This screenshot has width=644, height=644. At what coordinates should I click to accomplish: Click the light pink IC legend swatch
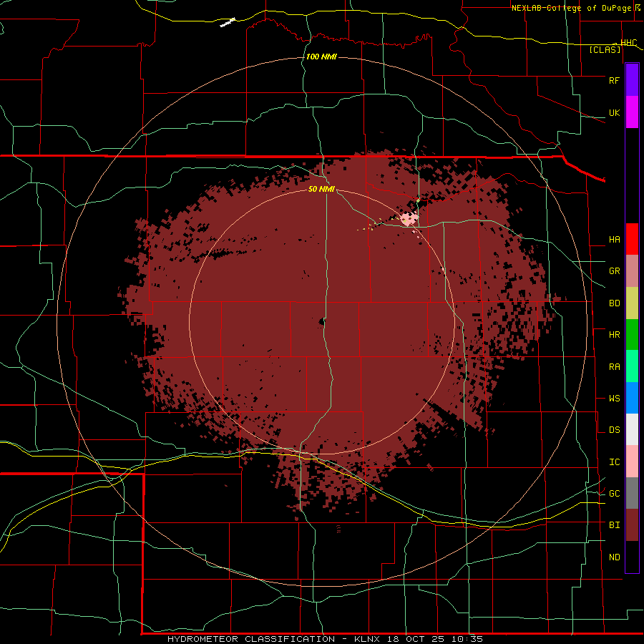point(632,462)
